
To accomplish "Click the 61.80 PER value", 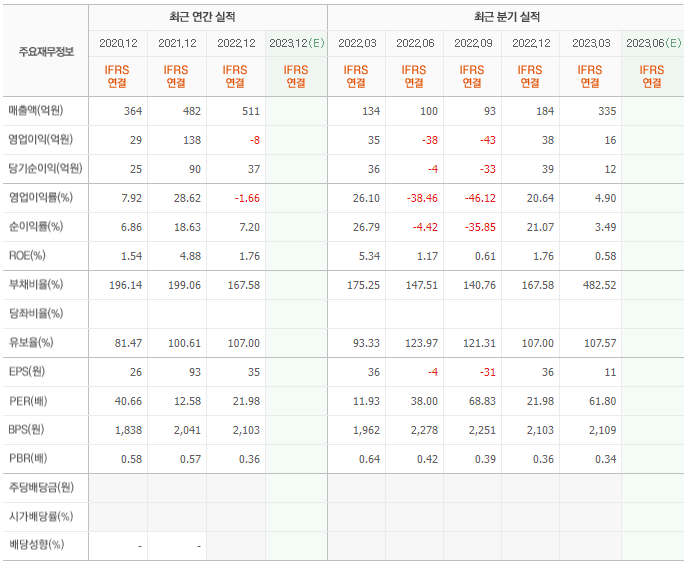I will [602, 401].
